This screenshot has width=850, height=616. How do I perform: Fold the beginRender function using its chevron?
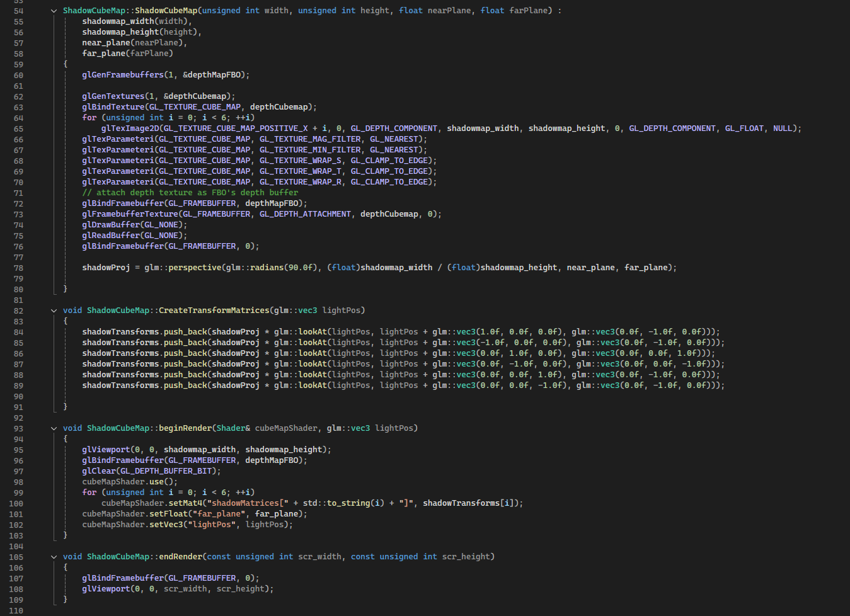(54, 428)
